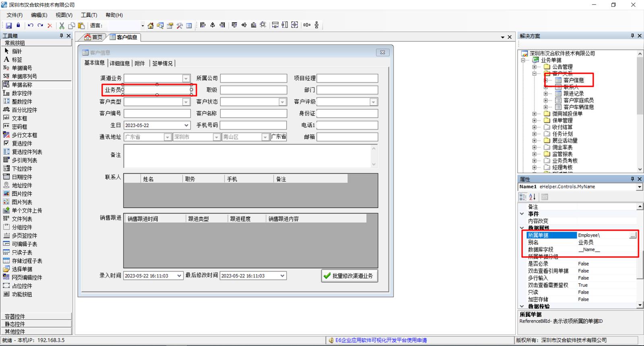Open the 渠道业务 dropdown on the form
The image size is (644, 346).
186,78
